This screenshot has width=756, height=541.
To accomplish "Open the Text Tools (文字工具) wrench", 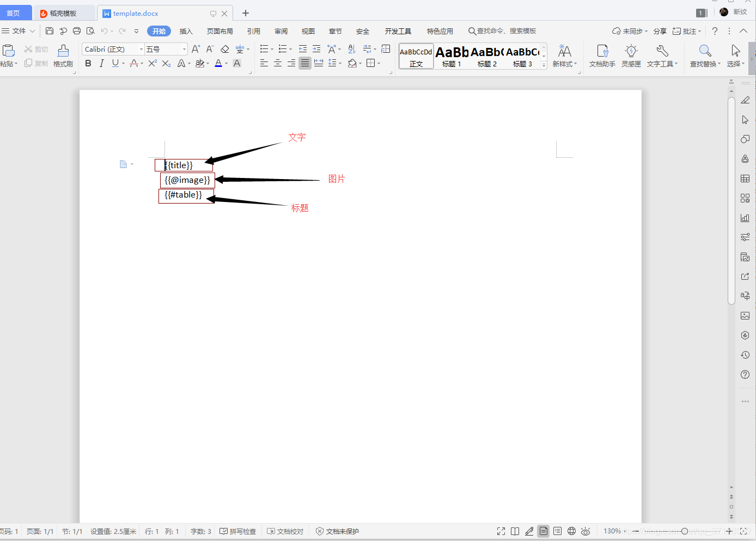I will (x=662, y=56).
